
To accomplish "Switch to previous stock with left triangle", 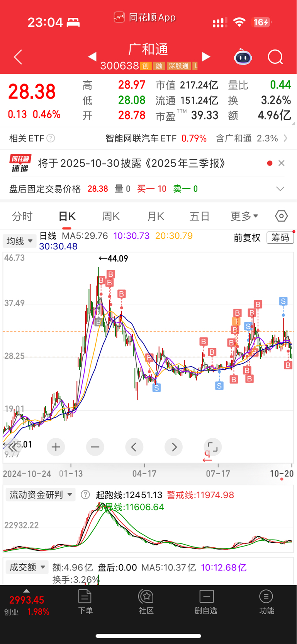I will [92, 57].
